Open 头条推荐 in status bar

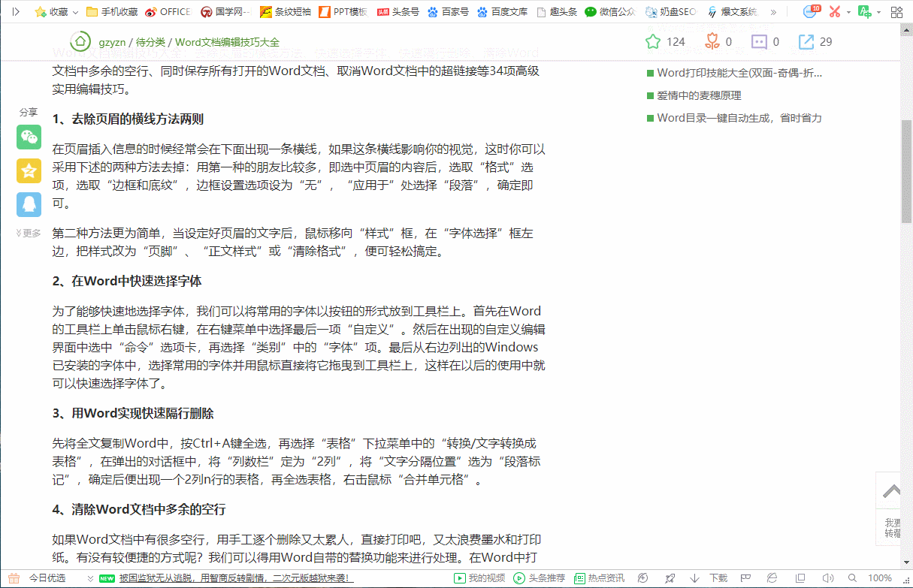click(x=539, y=578)
